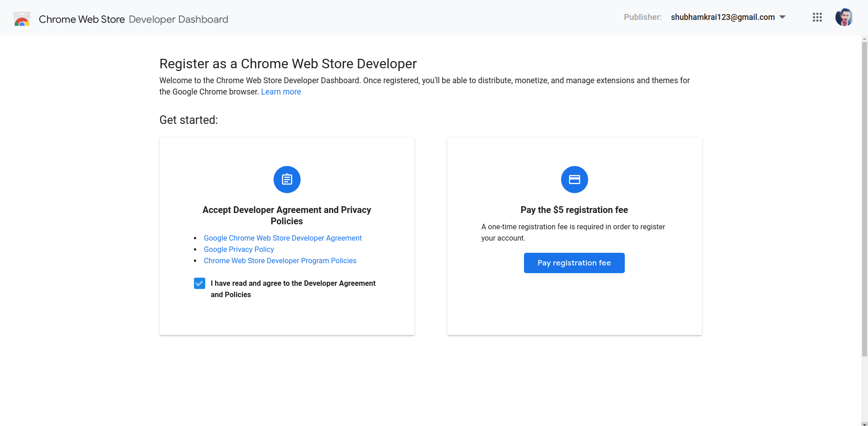Click the 'Get started:' heading
The height and width of the screenshot is (426, 868).
189,120
